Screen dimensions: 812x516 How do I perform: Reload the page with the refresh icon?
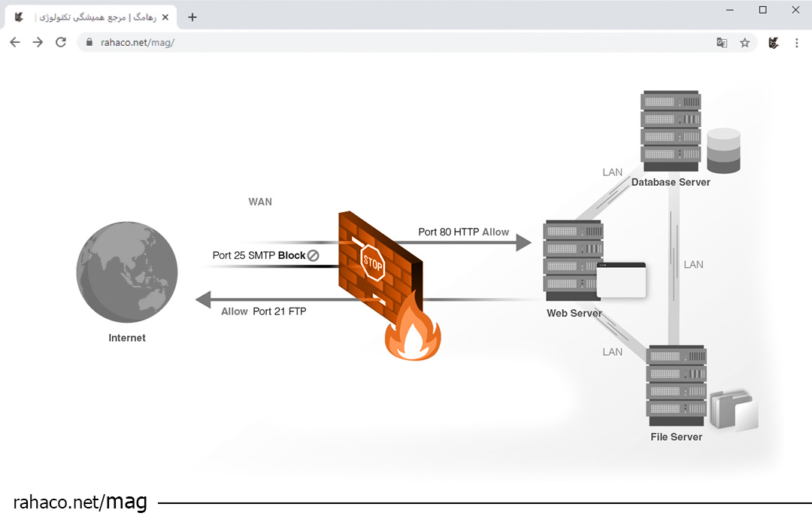click(61, 43)
